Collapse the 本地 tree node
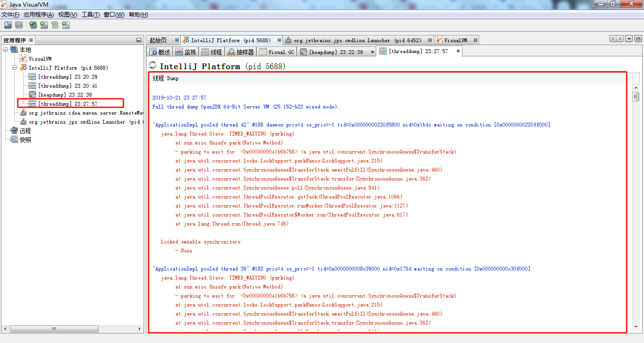 click(6, 50)
